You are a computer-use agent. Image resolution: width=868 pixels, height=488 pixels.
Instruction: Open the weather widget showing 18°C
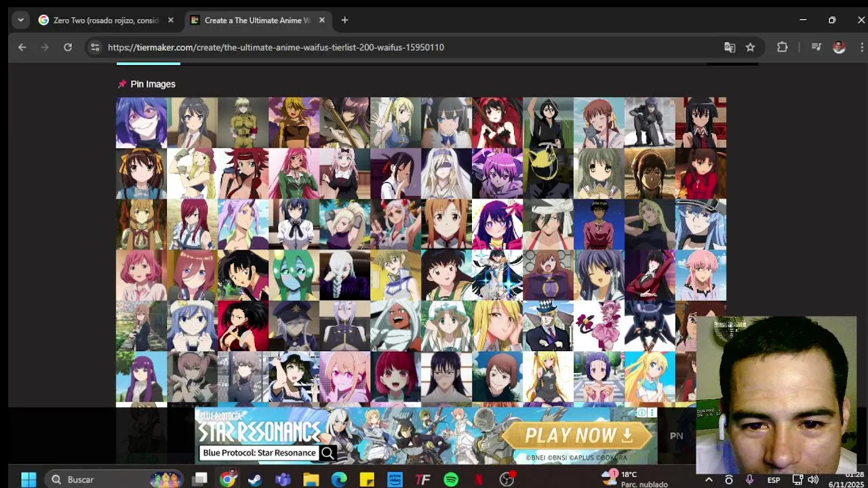635,479
